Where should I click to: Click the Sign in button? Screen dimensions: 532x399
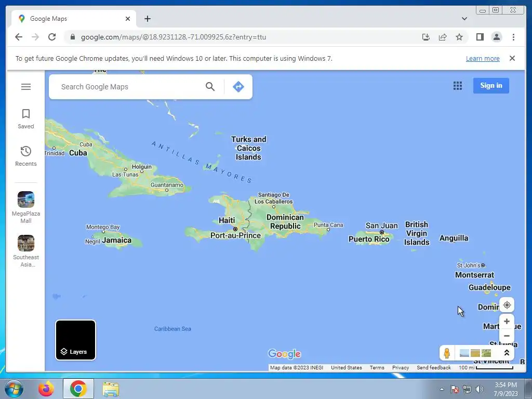click(x=491, y=86)
